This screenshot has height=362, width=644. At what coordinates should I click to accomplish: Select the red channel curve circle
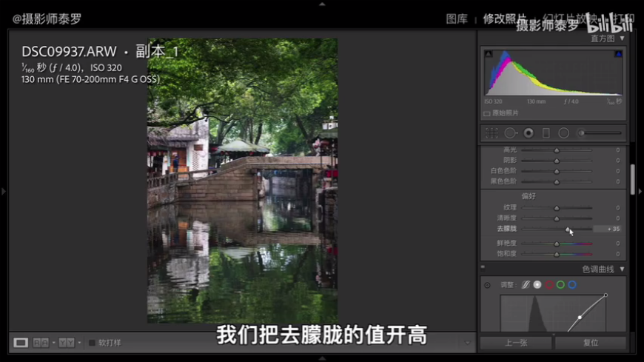click(549, 285)
